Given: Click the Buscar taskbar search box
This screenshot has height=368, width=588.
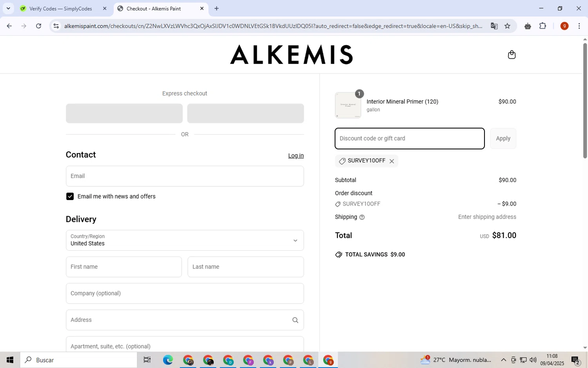Looking at the screenshot, I should coord(79,360).
